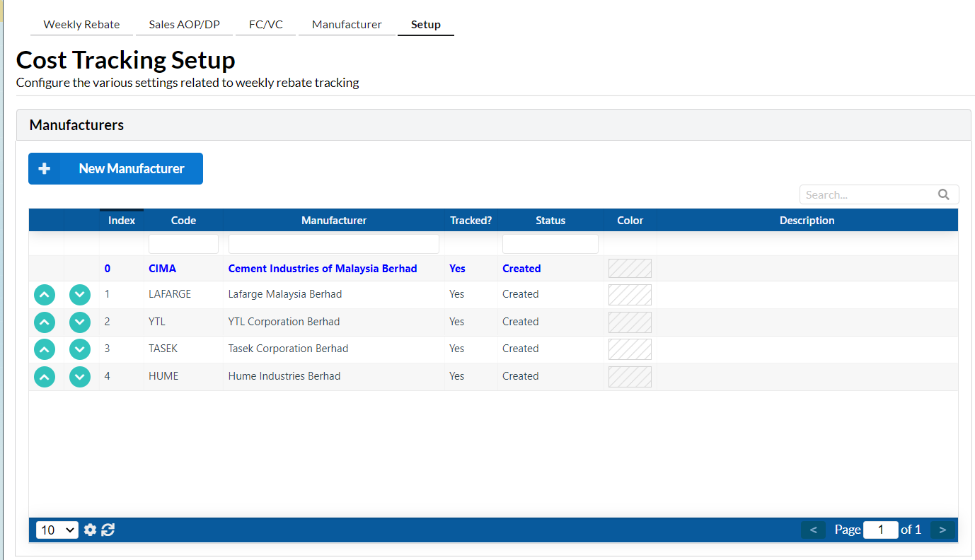Image resolution: width=975 pixels, height=560 pixels.
Task: Click the LAFARGE color swatch
Action: pyautogui.click(x=630, y=295)
